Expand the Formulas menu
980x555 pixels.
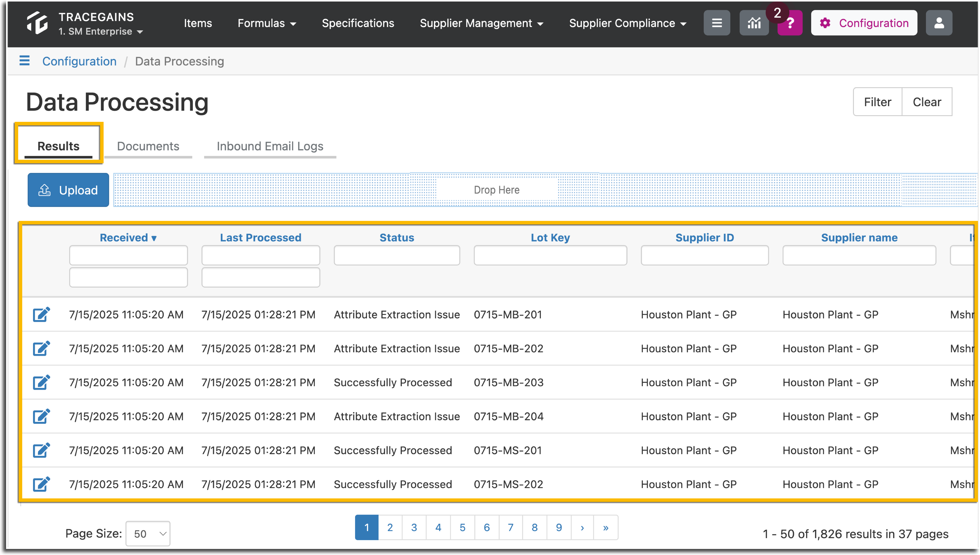click(267, 23)
